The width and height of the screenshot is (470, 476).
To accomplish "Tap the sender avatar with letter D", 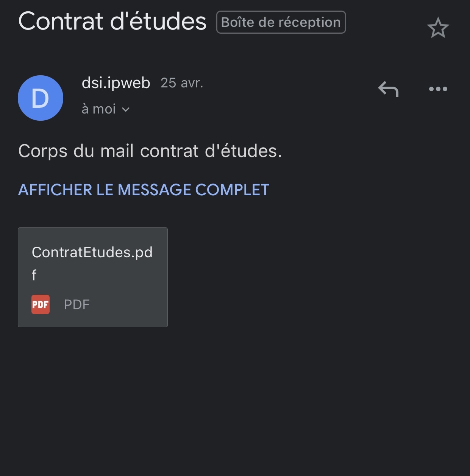I will coord(41,98).
